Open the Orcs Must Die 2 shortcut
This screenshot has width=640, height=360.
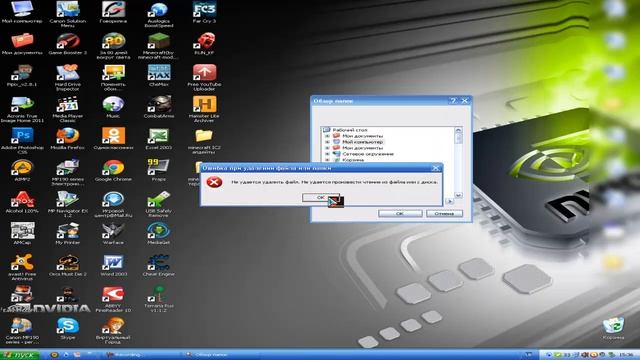coord(68,265)
